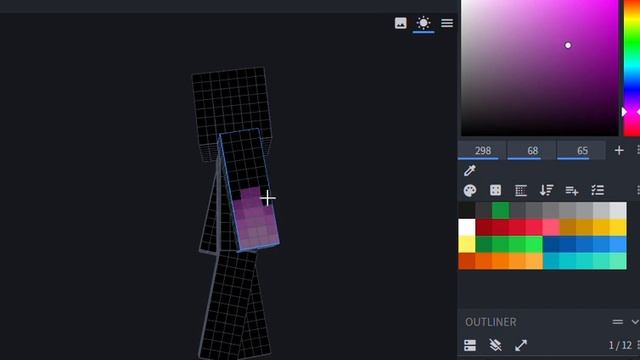Click the value input field showing 65
The image size is (640, 360).
[582, 151]
